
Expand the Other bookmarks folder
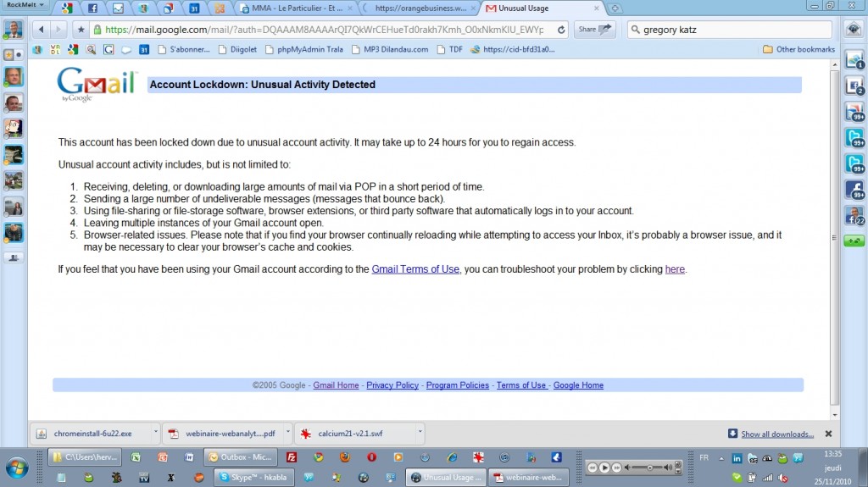tap(798, 49)
